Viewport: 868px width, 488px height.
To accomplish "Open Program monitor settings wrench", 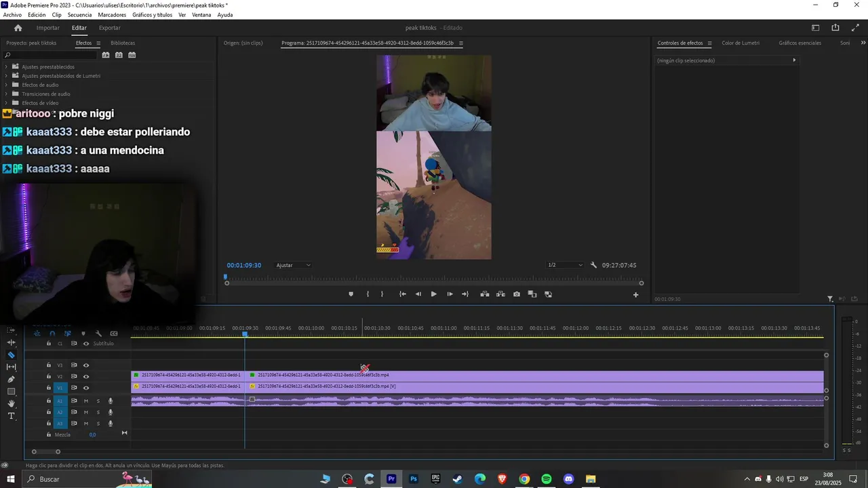I will (x=593, y=265).
